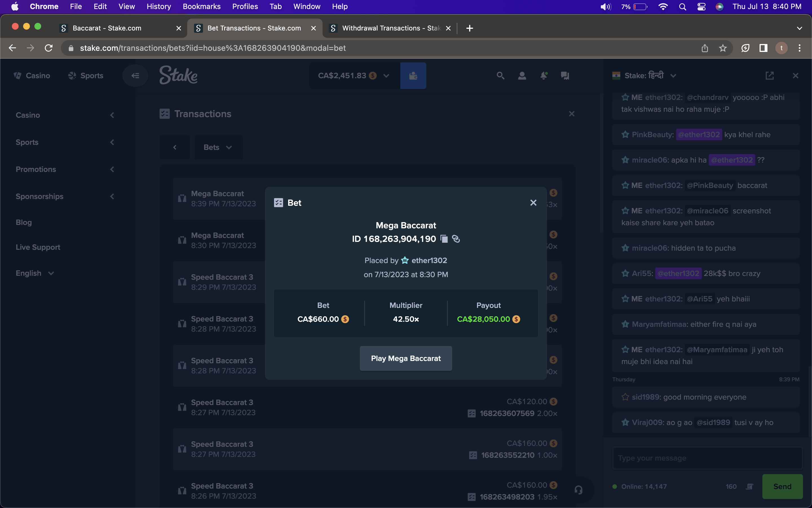Open the notifications bell icon
812x508 pixels.
544,76
